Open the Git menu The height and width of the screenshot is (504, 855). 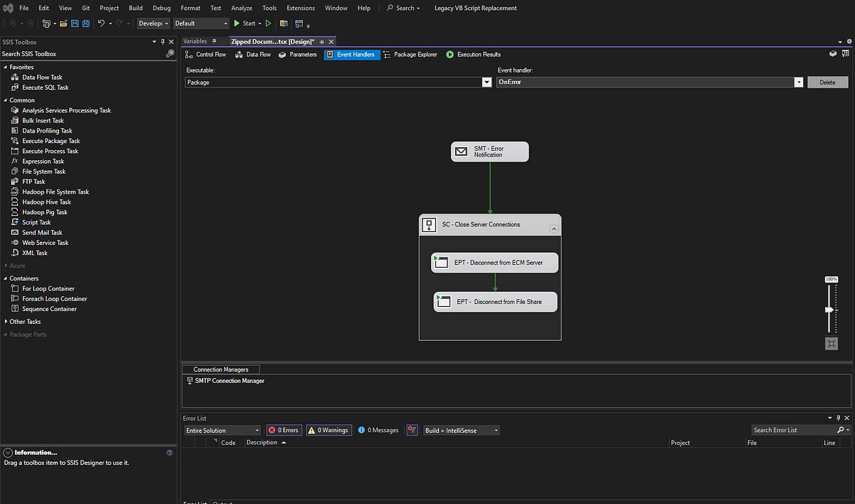(85, 8)
